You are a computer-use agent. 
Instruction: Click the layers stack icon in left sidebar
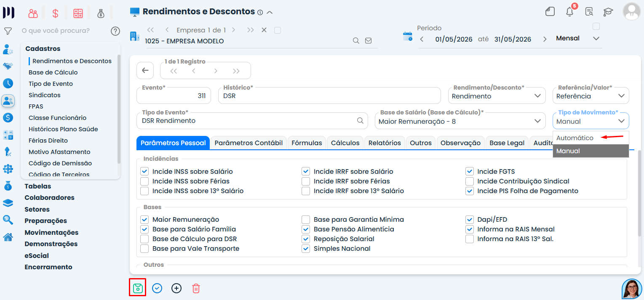tap(8, 203)
